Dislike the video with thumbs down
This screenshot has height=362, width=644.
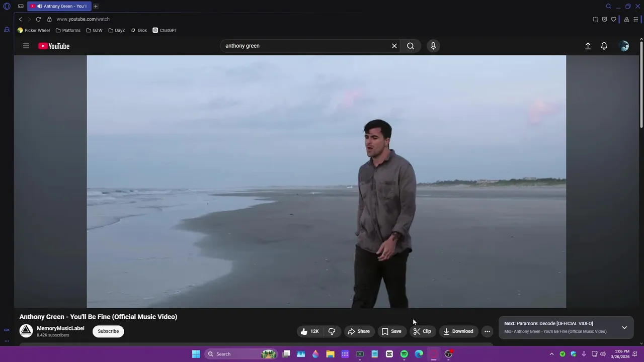[x=332, y=331]
